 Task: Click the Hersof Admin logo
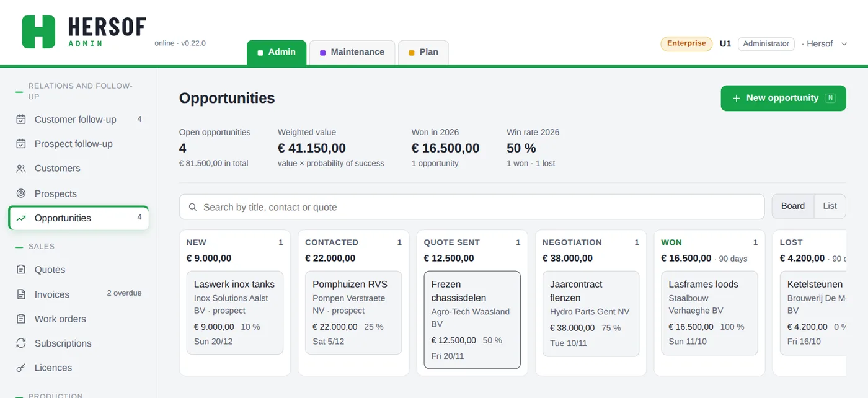point(84,32)
